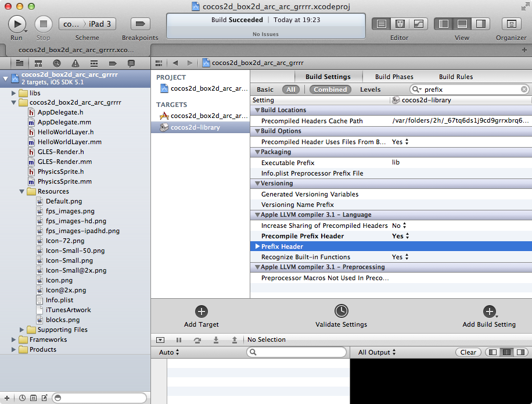
Task: Toggle Breakpoints in the toolbar
Action: click(140, 24)
